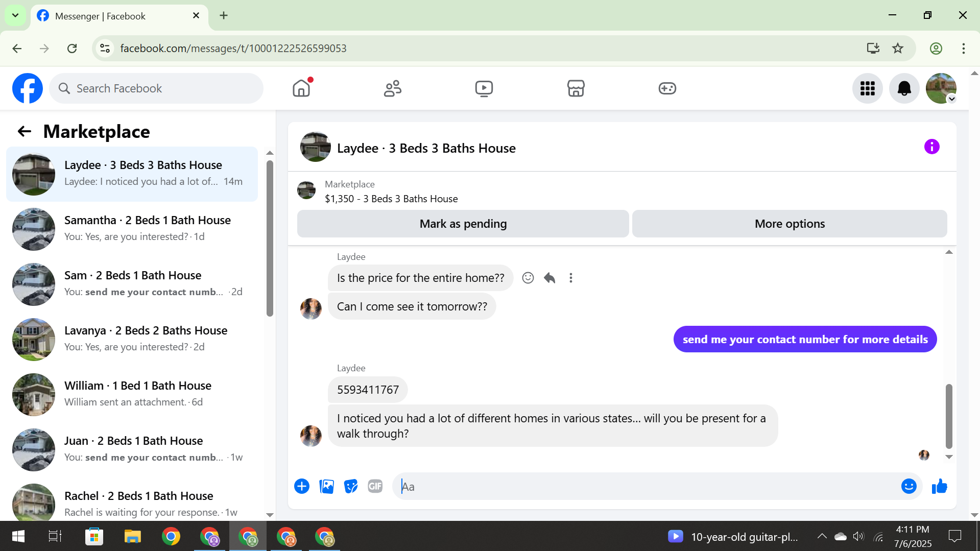The height and width of the screenshot is (551, 980).
Task: Mark the listing as pending
Action: click(463, 224)
